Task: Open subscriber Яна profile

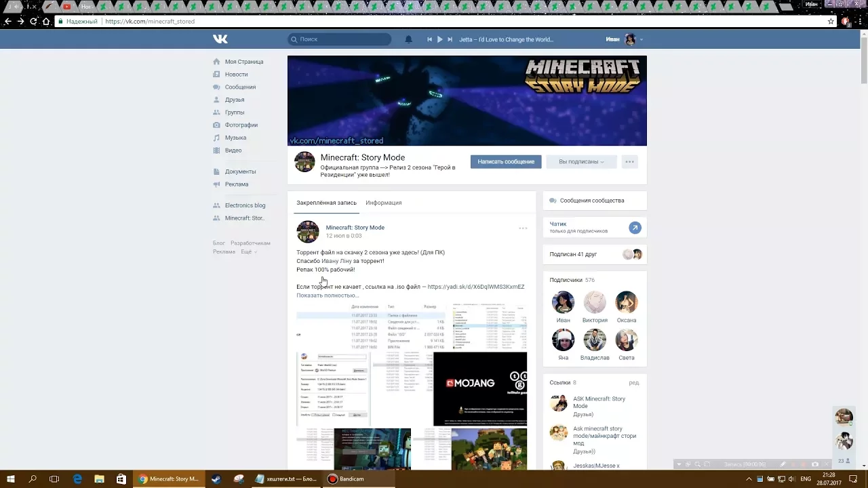Action: [x=563, y=345]
